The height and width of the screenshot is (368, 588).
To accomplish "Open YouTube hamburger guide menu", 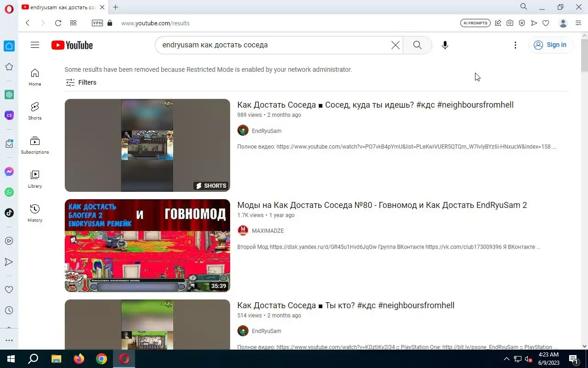I will [x=35, y=45].
